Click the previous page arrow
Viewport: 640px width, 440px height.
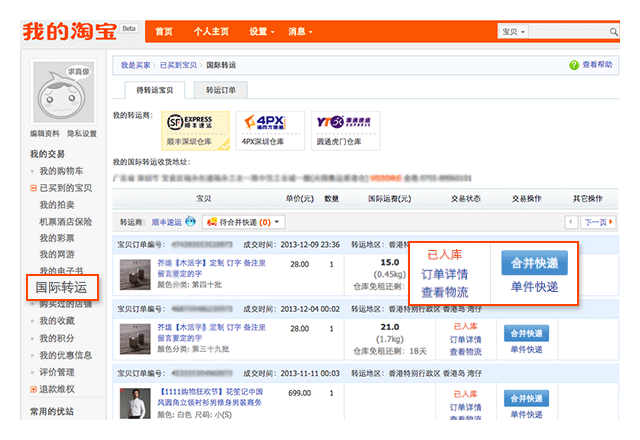pyautogui.click(x=571, y=222)
